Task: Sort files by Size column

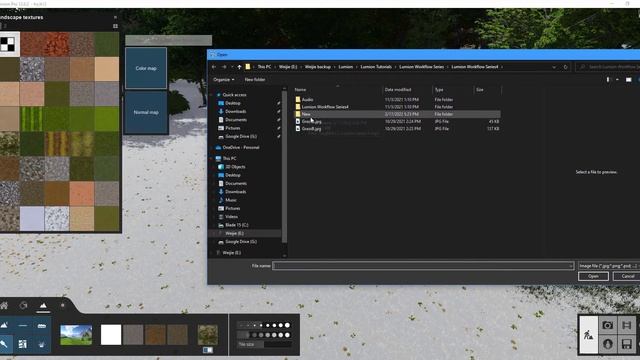Action: click(480, 90)
